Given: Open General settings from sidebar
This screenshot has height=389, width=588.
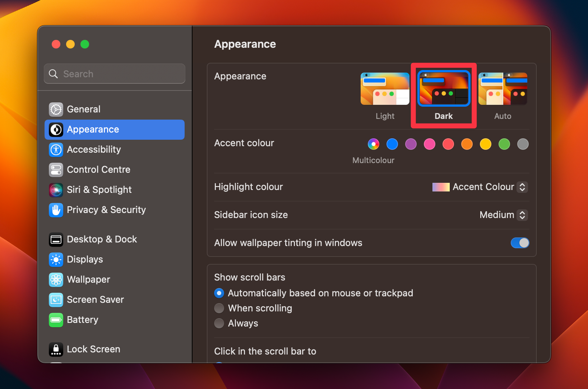Looking at the screenshot, I should point(83,109).
